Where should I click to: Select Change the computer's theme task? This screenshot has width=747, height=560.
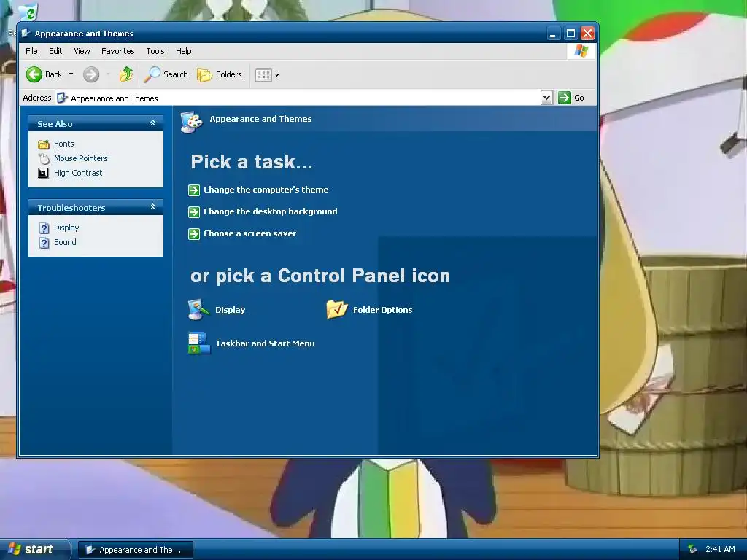[x=266, y=190]
